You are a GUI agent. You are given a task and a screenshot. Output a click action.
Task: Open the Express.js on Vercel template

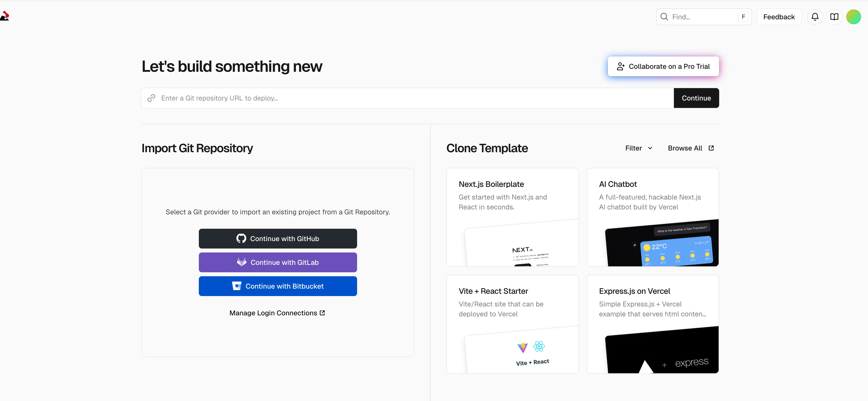(x=652, y=324)
